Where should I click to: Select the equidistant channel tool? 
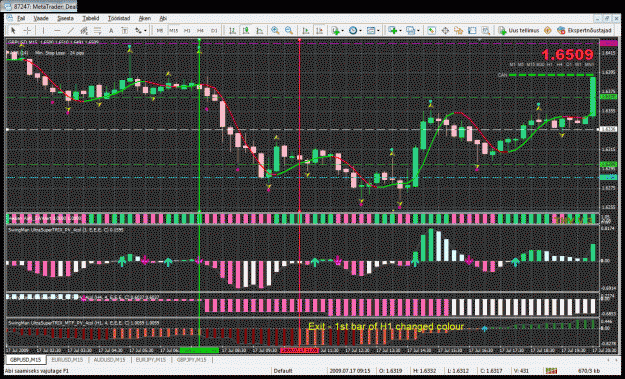click(x=84, y=30)
